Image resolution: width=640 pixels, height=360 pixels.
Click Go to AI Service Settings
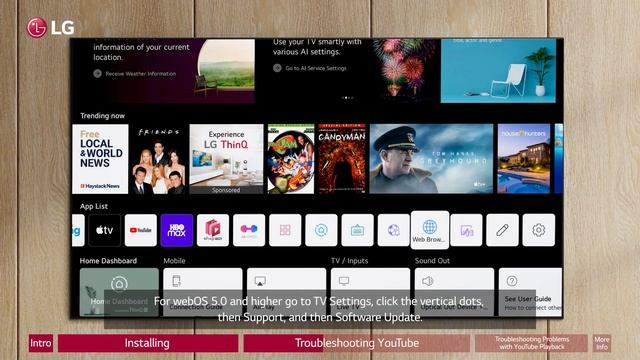click(x=310, y=68)
